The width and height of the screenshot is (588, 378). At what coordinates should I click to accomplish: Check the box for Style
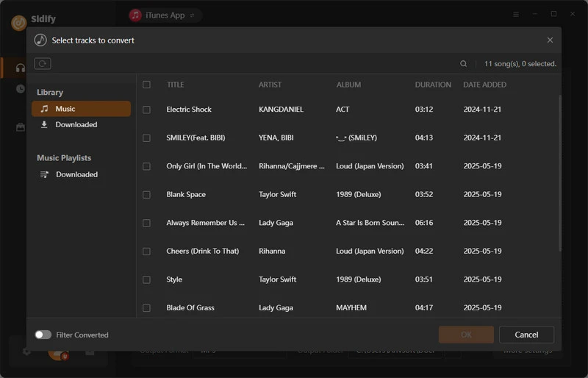[x=146, y=279]
